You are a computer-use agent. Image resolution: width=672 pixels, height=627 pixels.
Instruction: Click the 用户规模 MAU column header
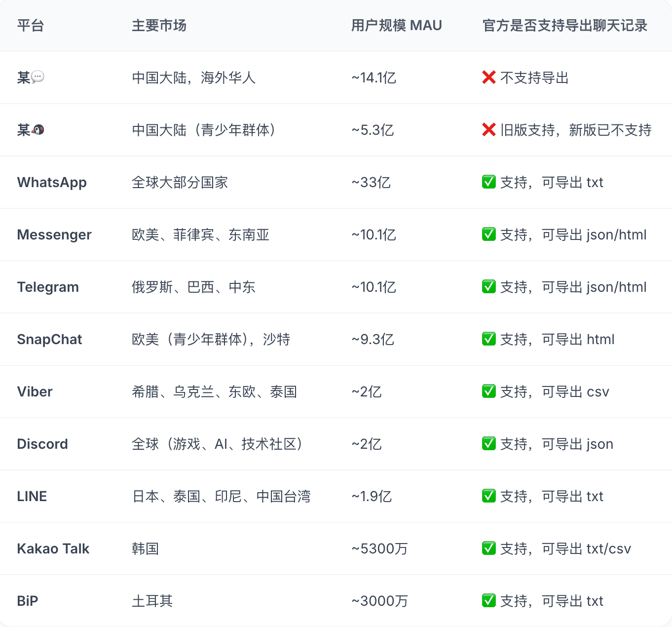tap(396, 25)
